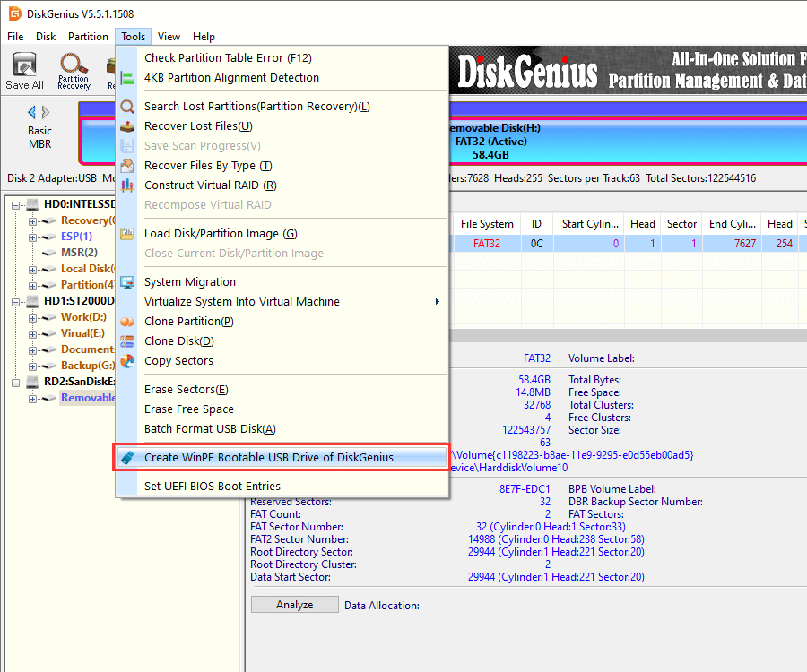Click the Clone Disk icon
The height and width of the screenshot is (672, 807).
pos(127,340)
